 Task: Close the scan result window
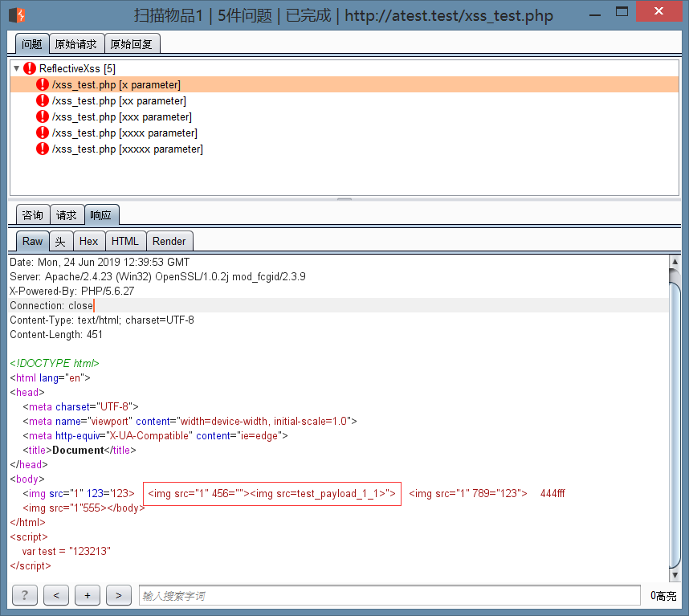[658, 11]
